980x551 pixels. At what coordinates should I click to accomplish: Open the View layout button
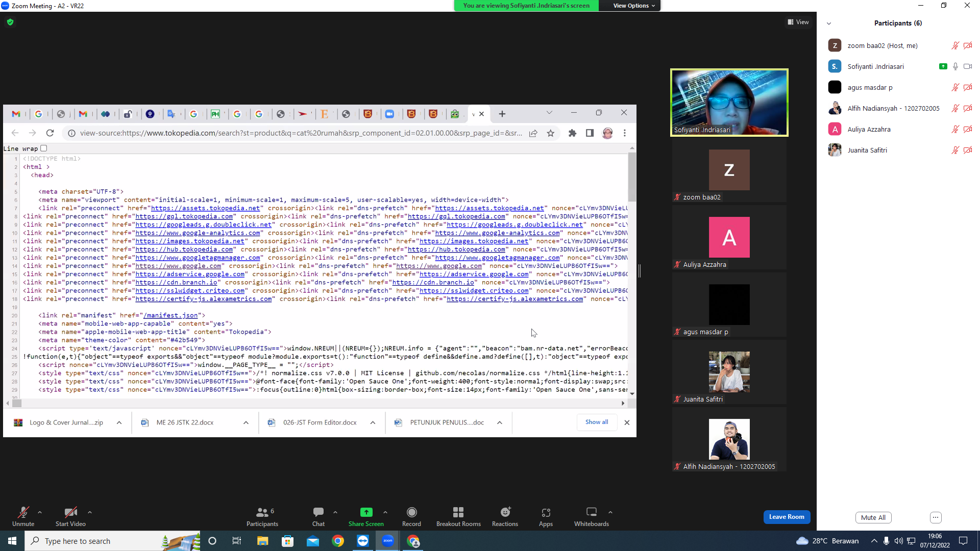click(x=798, y=22)
